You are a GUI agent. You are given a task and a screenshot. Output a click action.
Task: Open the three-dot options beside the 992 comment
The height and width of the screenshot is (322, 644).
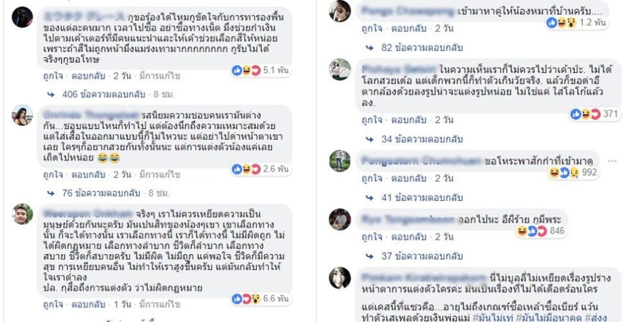pyautogui.click(x=612, y=161)
